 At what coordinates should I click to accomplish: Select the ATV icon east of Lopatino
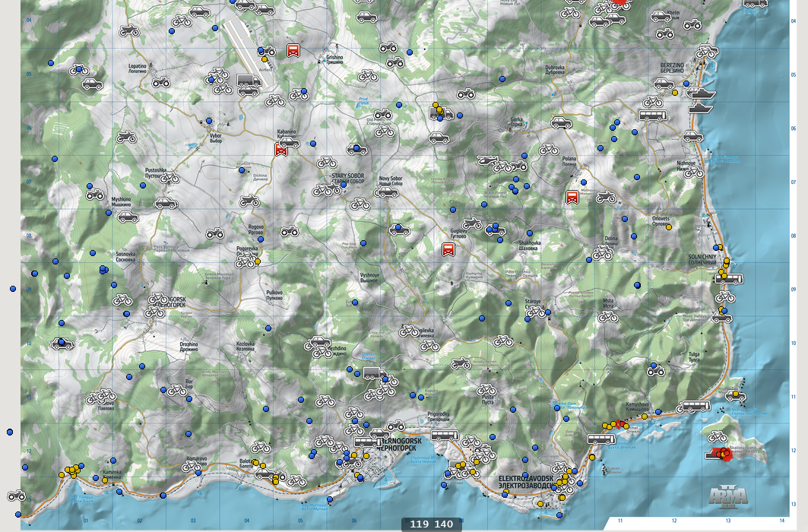pyautogui.click(x=161, y=82)
